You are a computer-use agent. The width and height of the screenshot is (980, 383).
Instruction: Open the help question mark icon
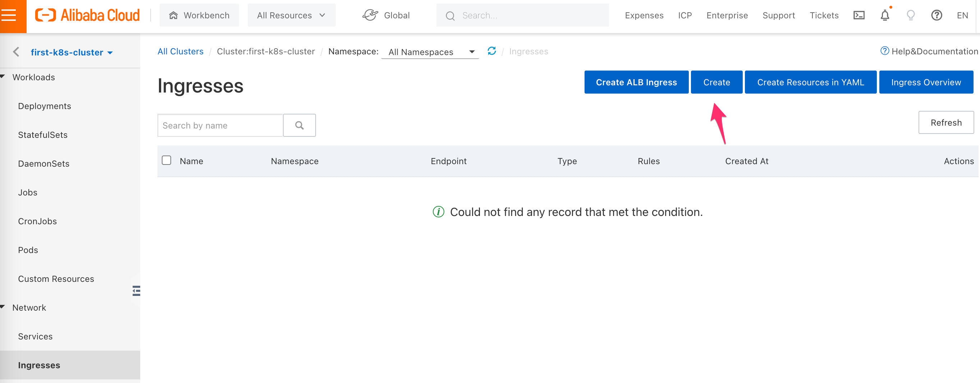pyautogui.click(x=936, y=15)
